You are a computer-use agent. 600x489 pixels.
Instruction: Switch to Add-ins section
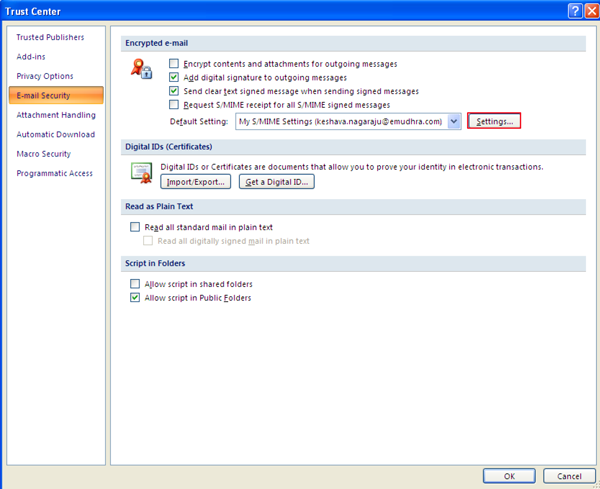(x=31, y=57)
